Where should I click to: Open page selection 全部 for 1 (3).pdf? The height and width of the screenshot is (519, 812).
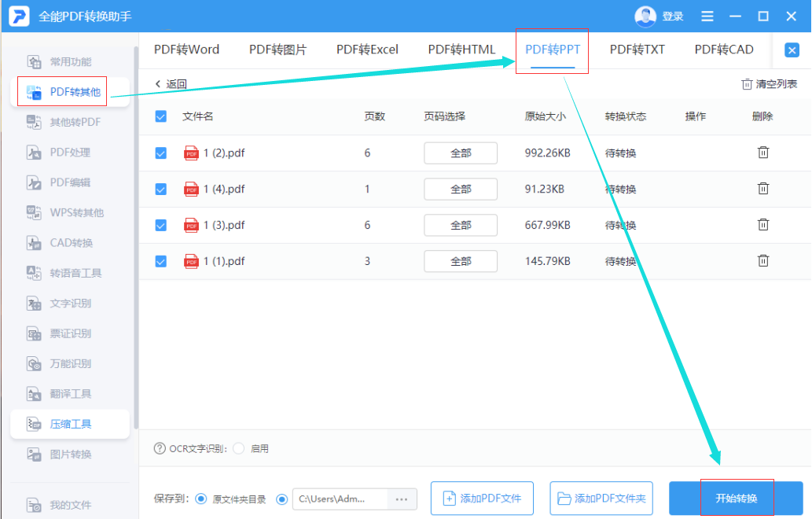[460, 225]
